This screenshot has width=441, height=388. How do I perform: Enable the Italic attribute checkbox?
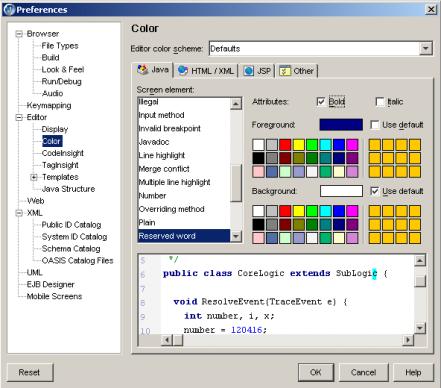coord(380,101)
